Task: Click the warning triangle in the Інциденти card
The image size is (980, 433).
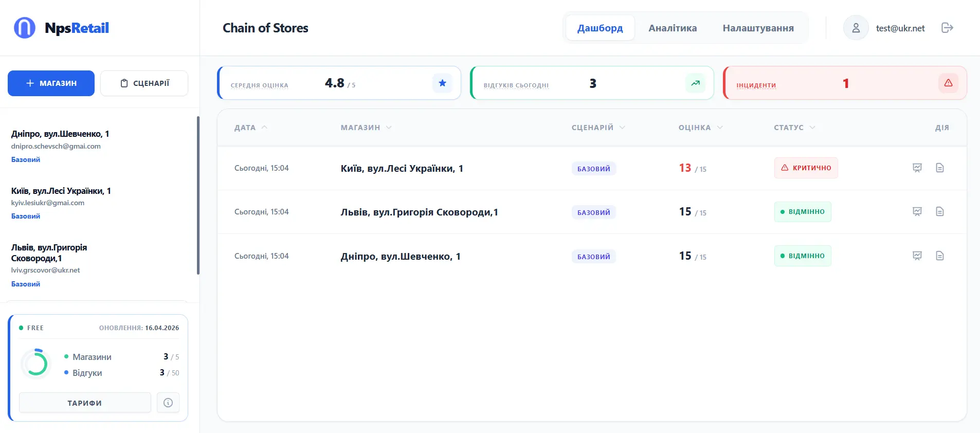Action: [x=948, y=83]
